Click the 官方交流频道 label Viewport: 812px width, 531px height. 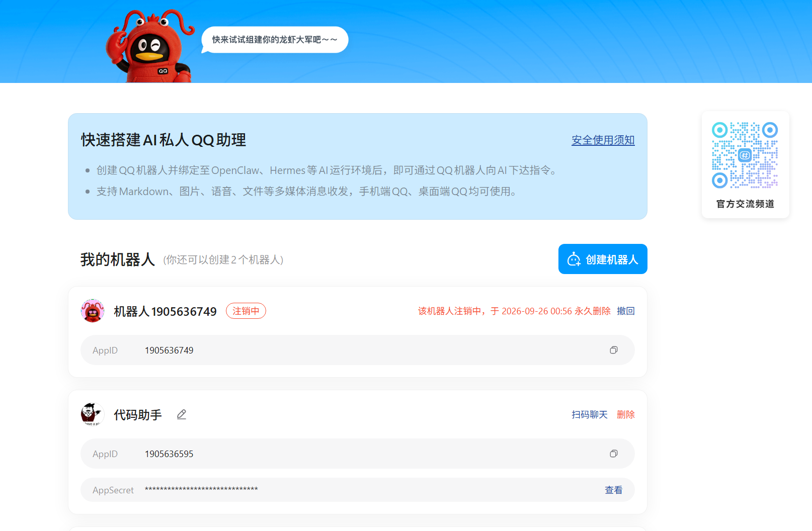[745, 204]
